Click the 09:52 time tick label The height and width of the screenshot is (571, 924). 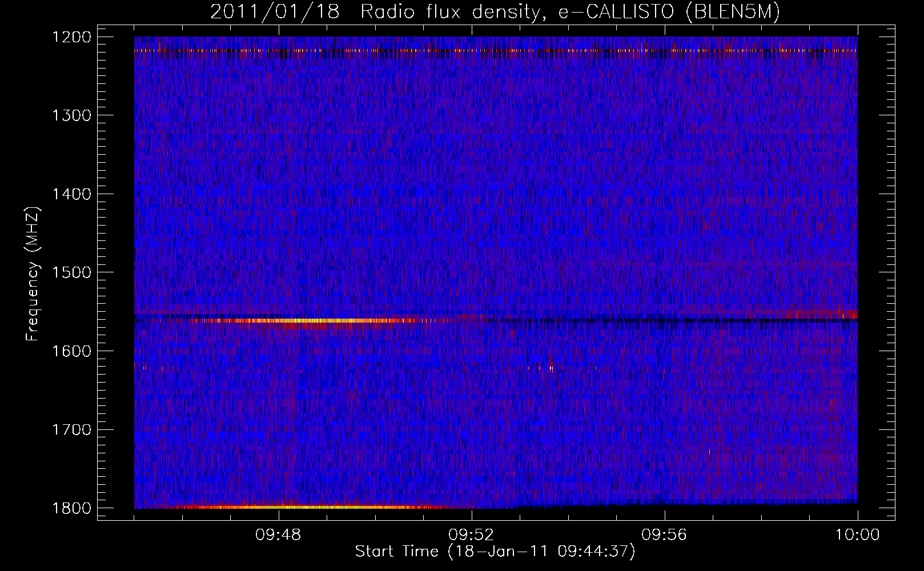pyautogui.click(x=472, y=535)
